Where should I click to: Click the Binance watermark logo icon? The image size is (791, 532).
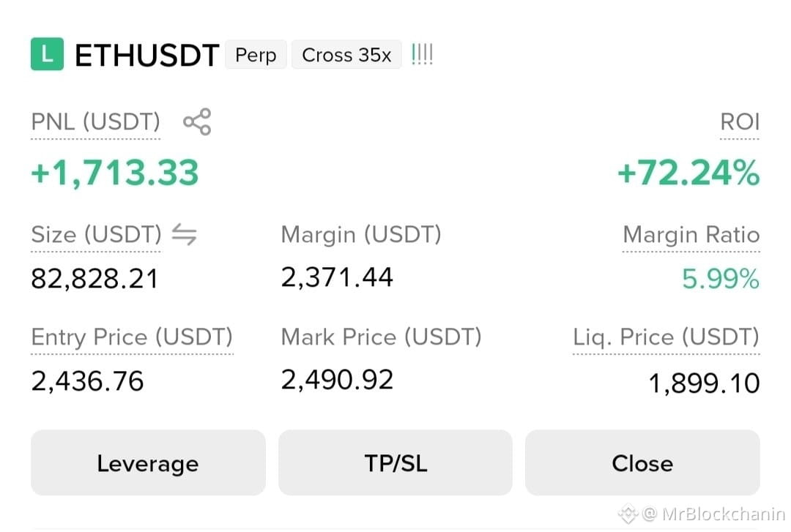[x=628, y=514]
